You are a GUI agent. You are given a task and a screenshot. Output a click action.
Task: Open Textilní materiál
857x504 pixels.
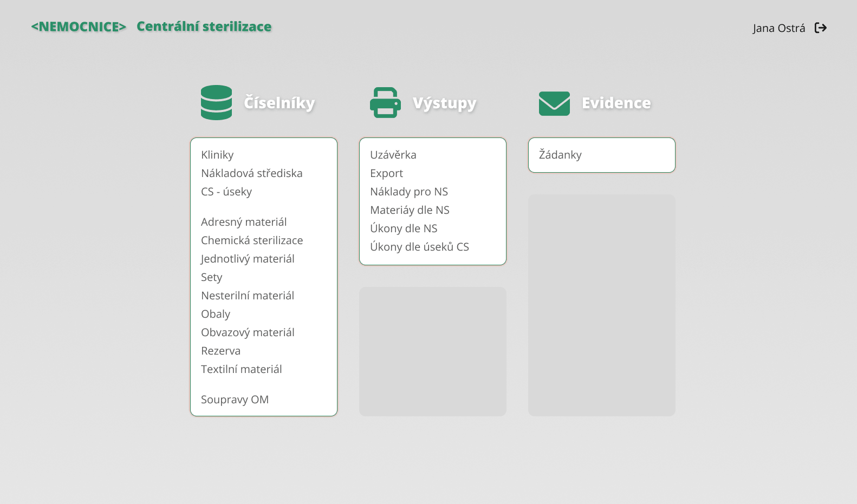[242, 369]
